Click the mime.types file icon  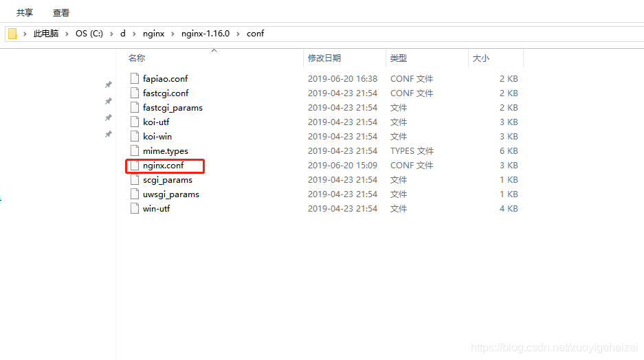tap(135, 150)
